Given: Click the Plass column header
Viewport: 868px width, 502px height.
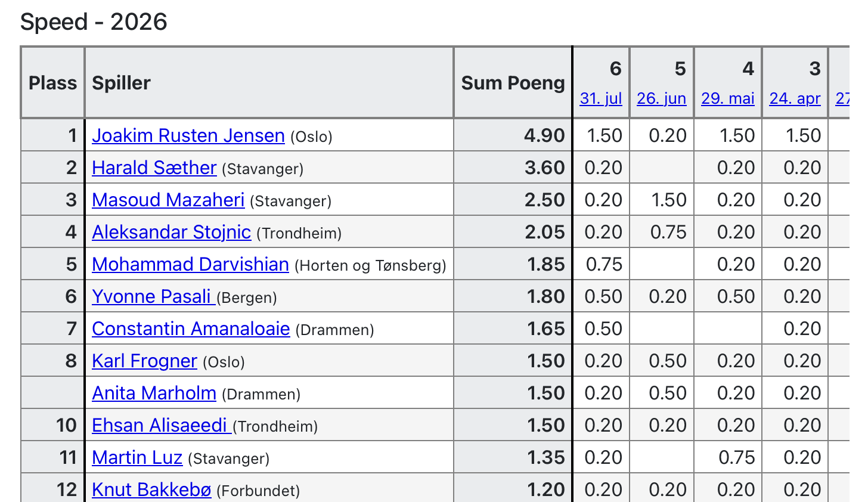Looking at the screenshot, I should (x=53, y=83).
